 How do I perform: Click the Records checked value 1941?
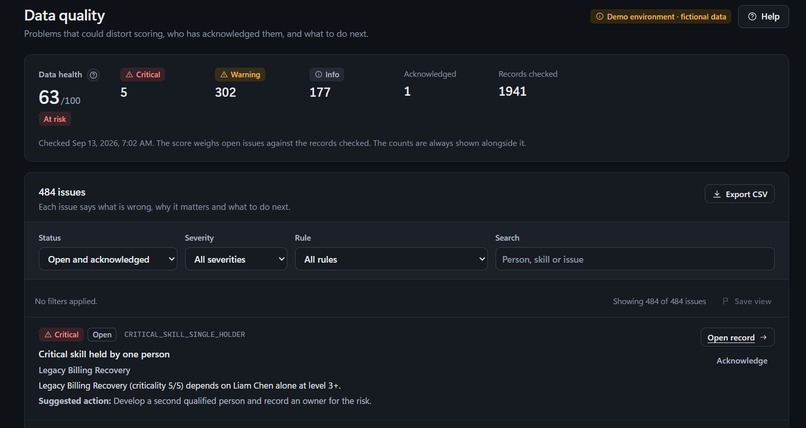[512, 91]
